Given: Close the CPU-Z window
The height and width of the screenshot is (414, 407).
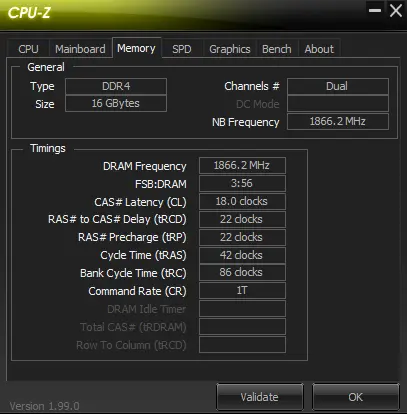Looking at the screenshot, I should pyautogui.click(x=396, y=11).
